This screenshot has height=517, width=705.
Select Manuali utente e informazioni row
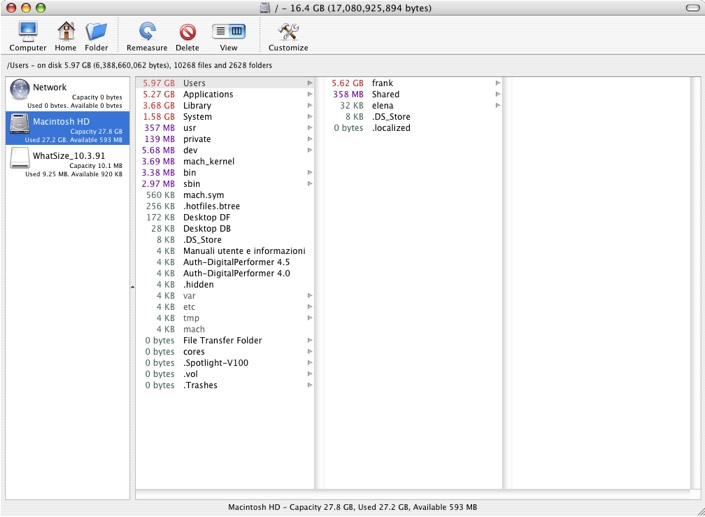click(225, 251)
